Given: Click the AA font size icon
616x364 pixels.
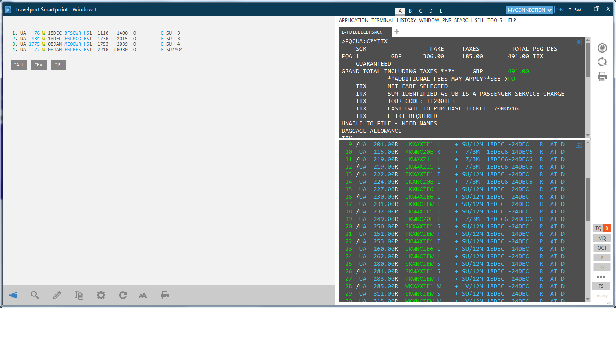Looking at the screenshot, I should [x=143, y=295].
